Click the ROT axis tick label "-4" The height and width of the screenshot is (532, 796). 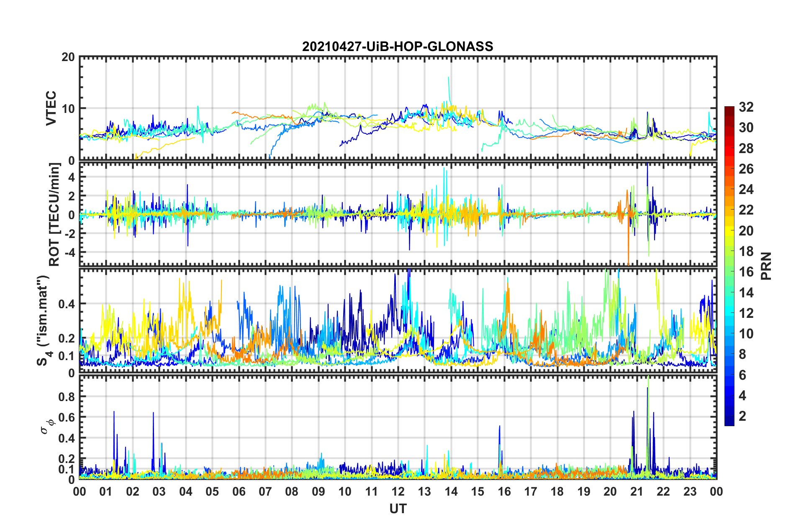69,252
